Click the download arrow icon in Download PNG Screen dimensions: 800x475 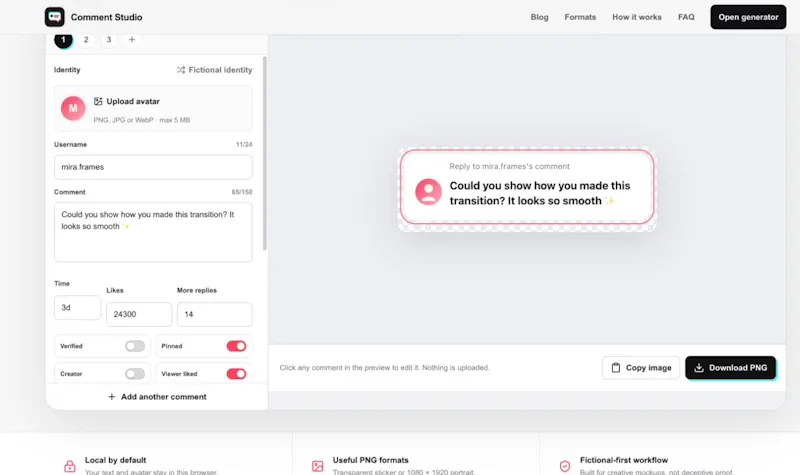click(x=699, y=368)
